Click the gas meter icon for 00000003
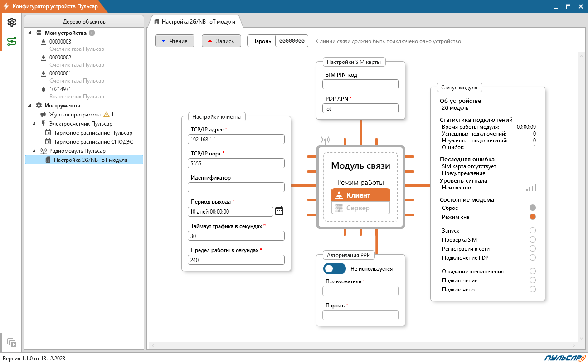This screenshot has height=364, width=588. tap(44, 42)
